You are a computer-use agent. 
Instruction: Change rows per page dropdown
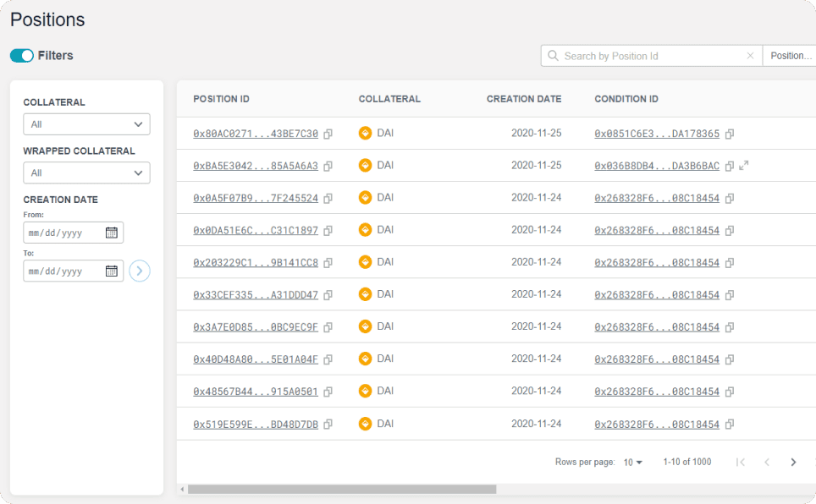click(x=633, y=463)
